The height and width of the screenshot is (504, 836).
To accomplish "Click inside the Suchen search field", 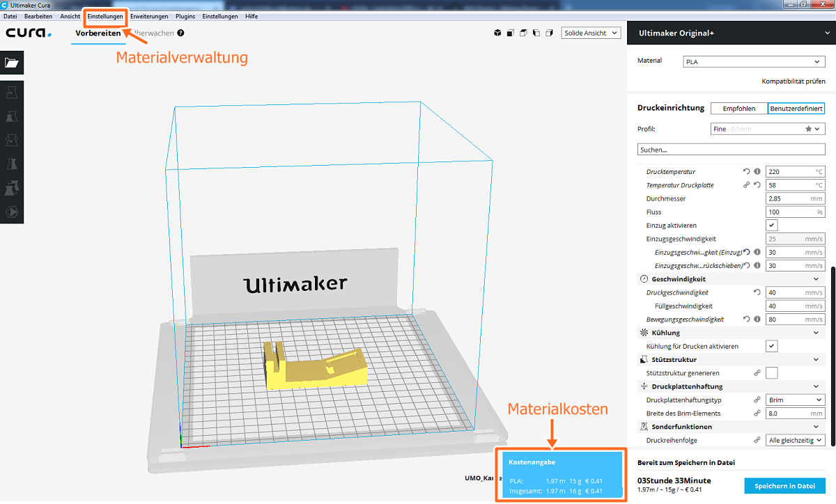I will click(730, 149).
